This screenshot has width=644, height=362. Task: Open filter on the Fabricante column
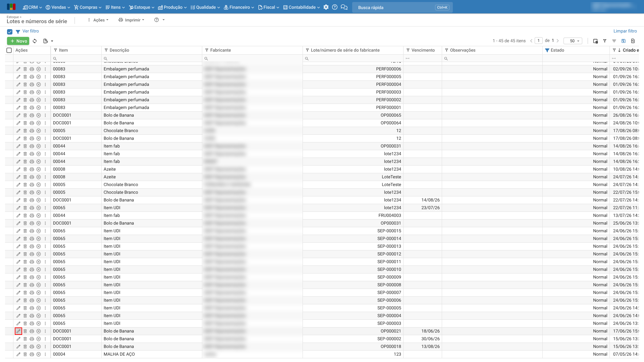coord(207,50)
